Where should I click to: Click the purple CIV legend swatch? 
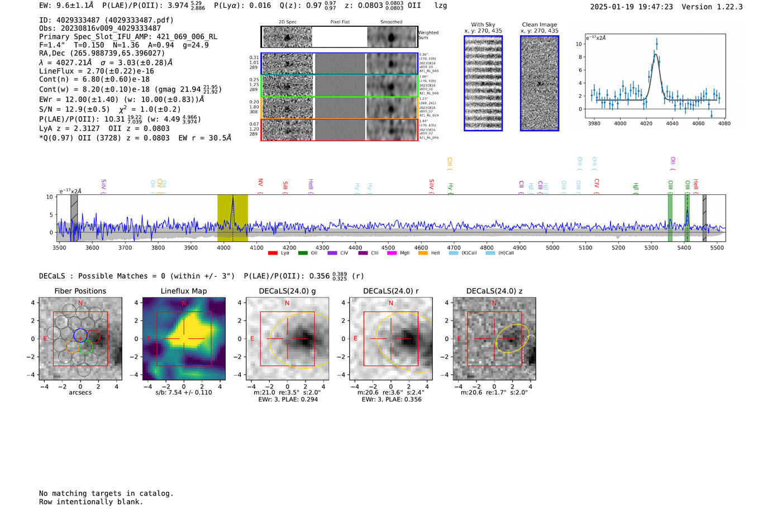(x=332, y=253)
